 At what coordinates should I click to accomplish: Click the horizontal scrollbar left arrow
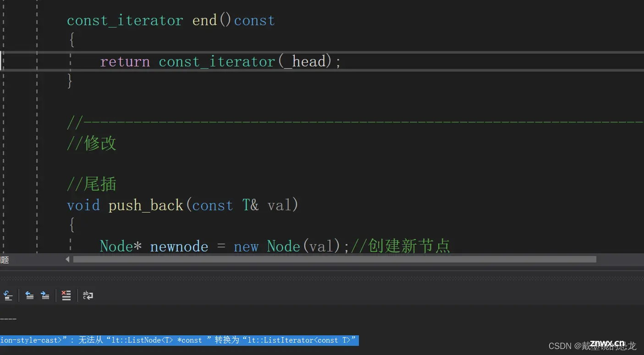(67, 259)
